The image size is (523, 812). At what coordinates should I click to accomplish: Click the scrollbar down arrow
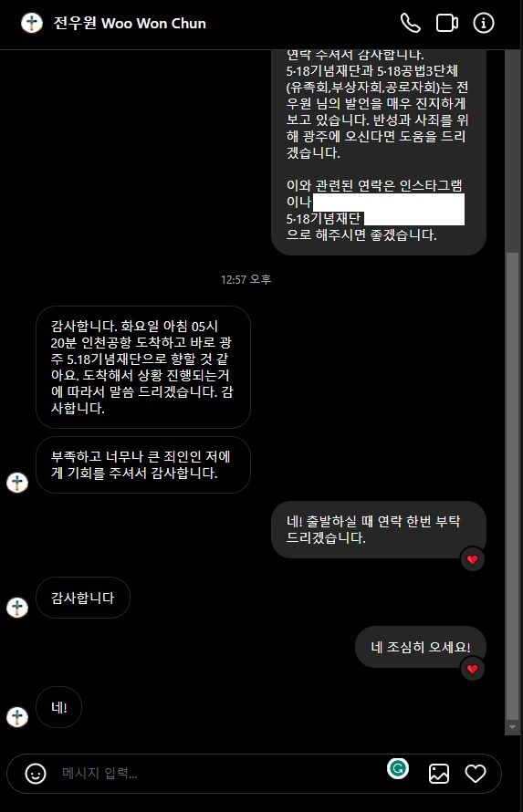tap(512, 727)
